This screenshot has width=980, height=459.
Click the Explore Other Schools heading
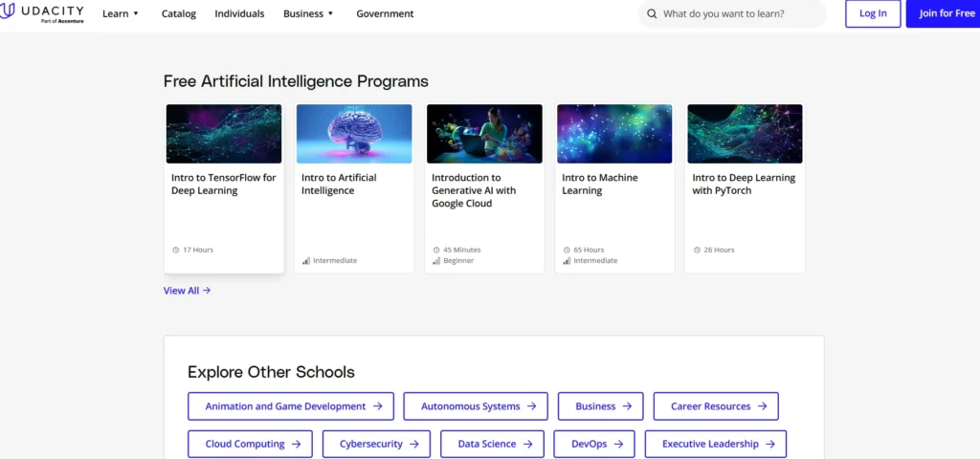(271, 372)
